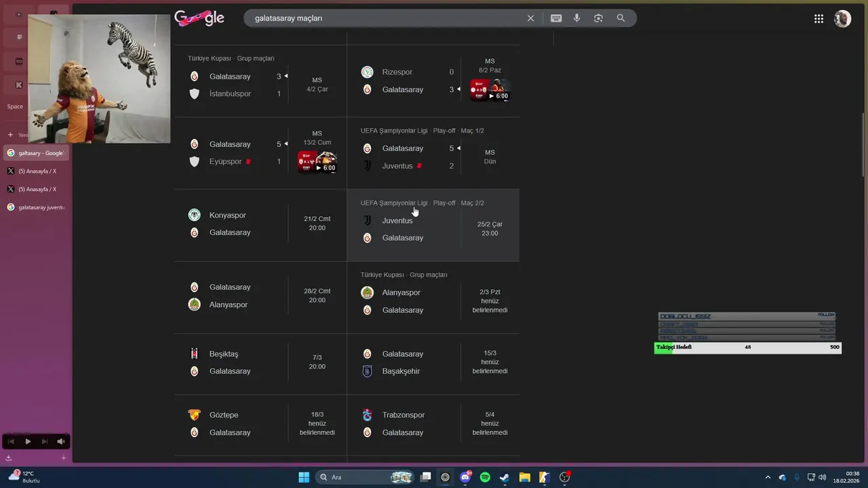The height and width of the screenshot is (488, 868).
Task: Open Spotify from the taskbar
Action: pyautogui.click(x=485, y=477)
